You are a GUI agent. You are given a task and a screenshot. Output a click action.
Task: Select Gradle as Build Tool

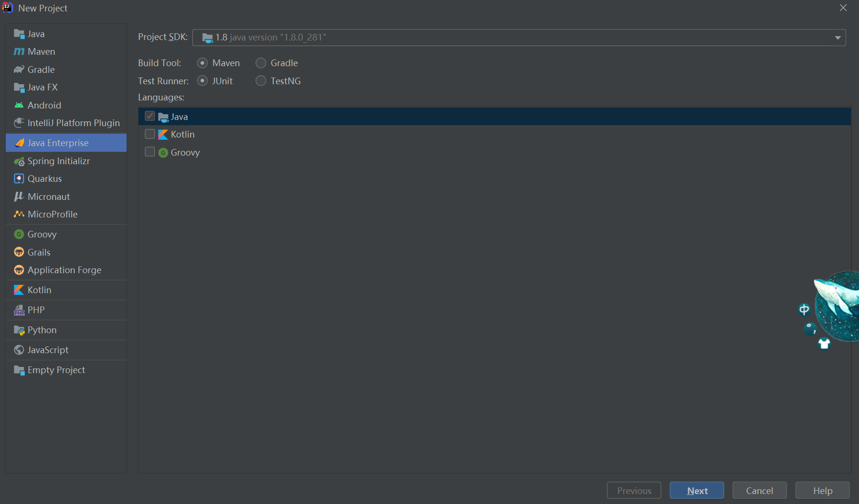point(261,63)
